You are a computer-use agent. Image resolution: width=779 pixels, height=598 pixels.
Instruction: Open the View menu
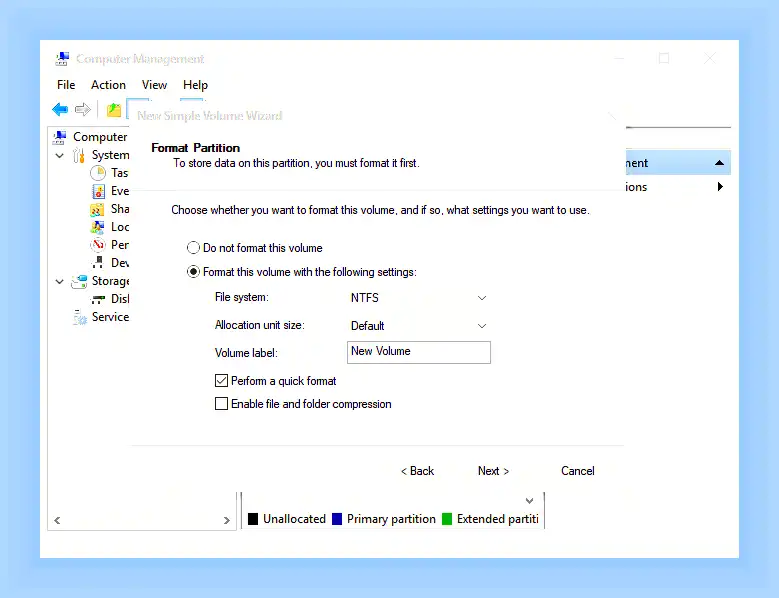[x=154, y=85]
